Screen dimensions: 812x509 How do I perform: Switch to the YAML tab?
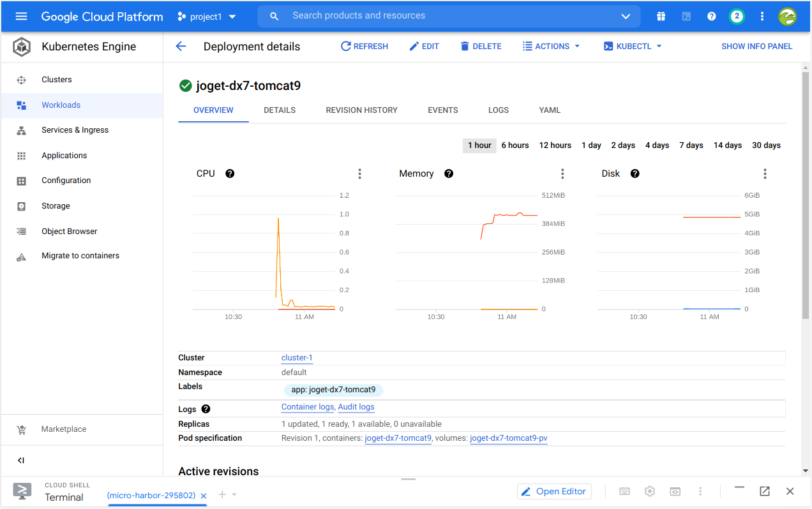[x=549, y=110]
